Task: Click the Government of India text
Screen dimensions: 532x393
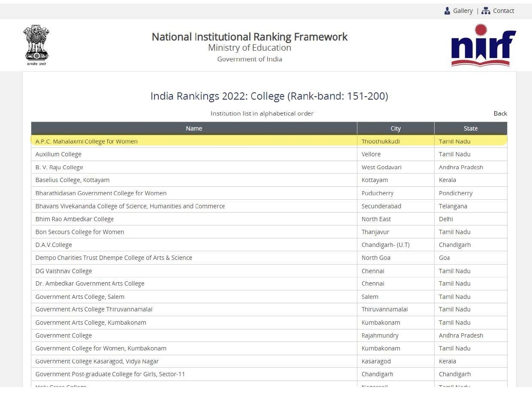Action: pos(250,59)
